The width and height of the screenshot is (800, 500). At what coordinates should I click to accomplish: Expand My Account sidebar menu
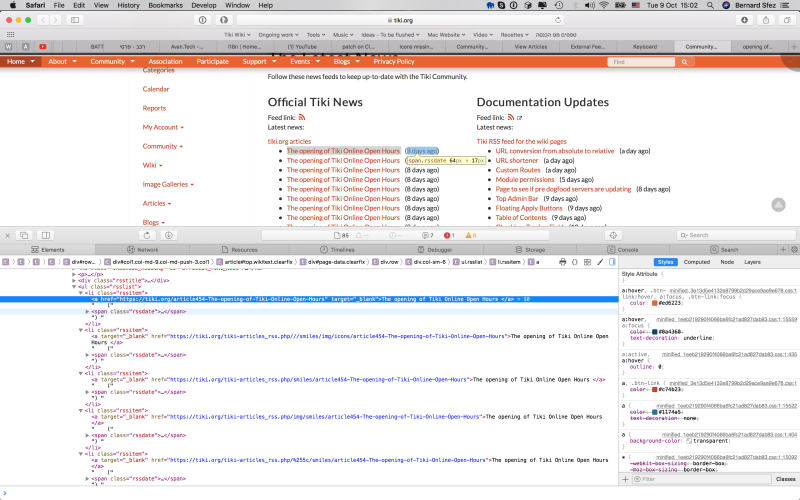click(x=163, y=127)
